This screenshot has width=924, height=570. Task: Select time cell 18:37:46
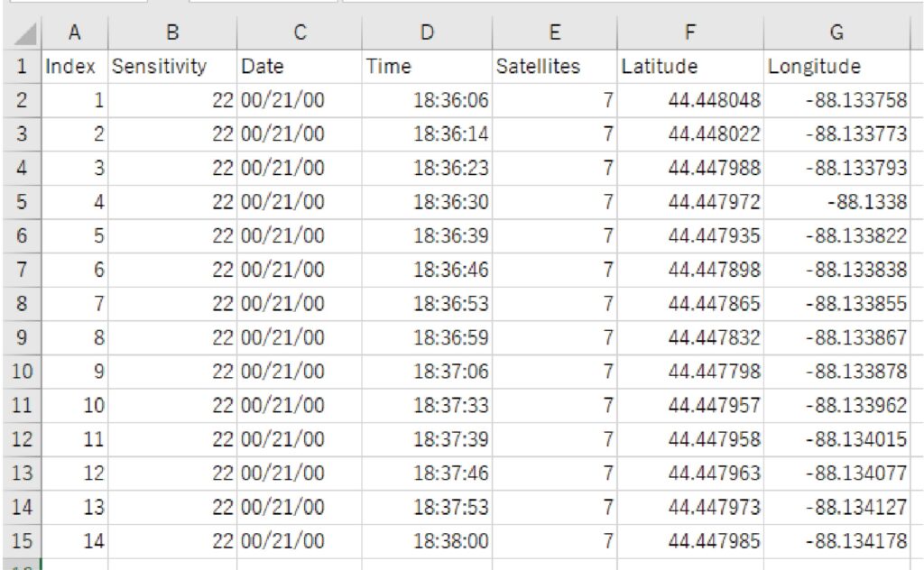tap(427, 473)
